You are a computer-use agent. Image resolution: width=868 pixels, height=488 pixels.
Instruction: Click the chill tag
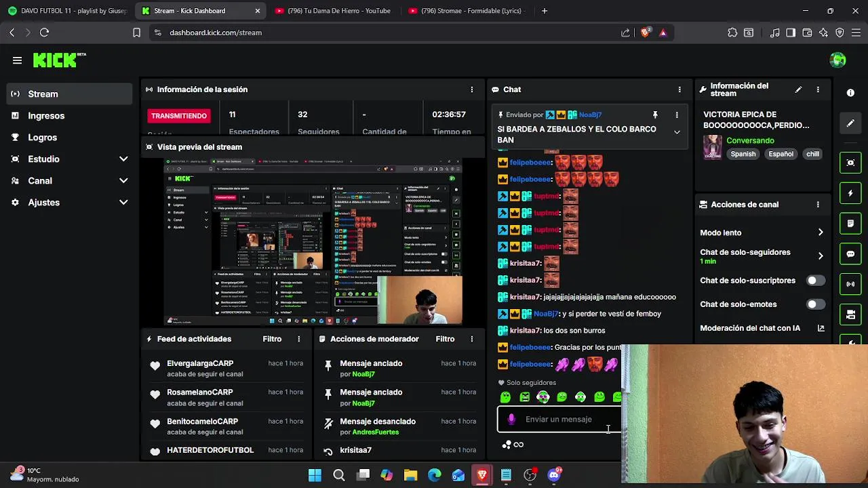(812, 154)
